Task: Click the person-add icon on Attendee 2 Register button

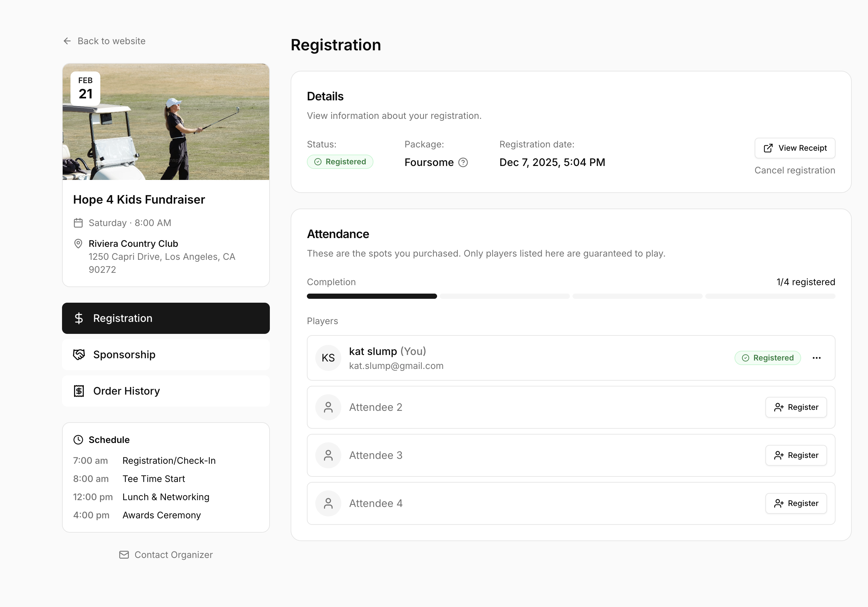Action: tap(778, 407)
